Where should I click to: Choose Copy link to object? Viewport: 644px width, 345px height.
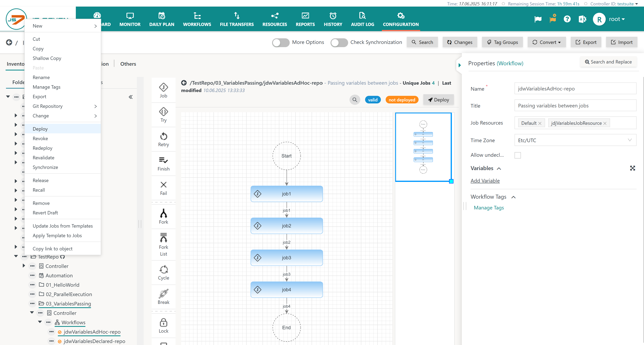pyautogui.click(x=62, y=248)
